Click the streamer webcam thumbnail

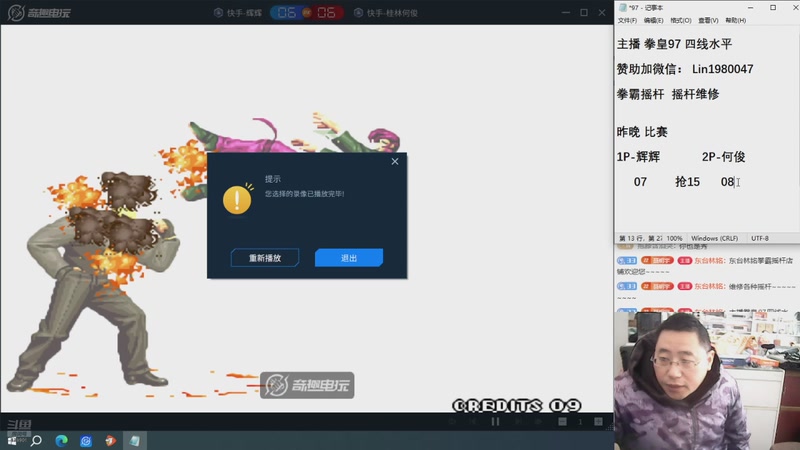coord(707,380)
